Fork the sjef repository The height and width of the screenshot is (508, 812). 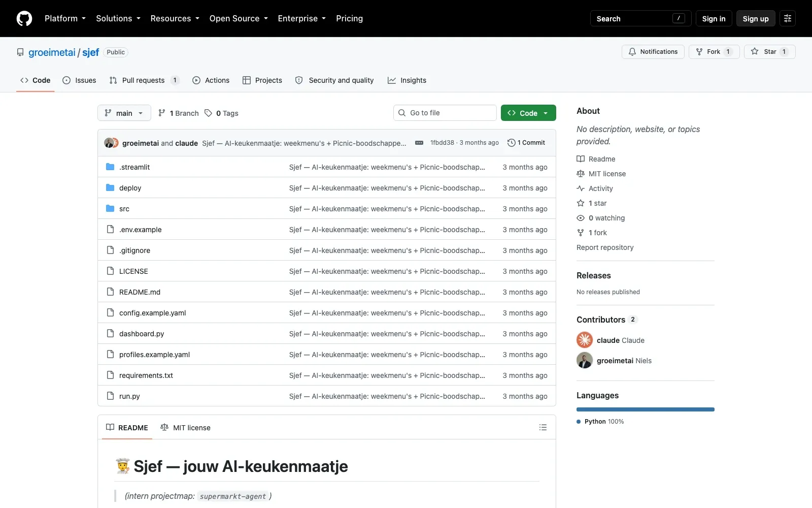[x=714, y=52]
